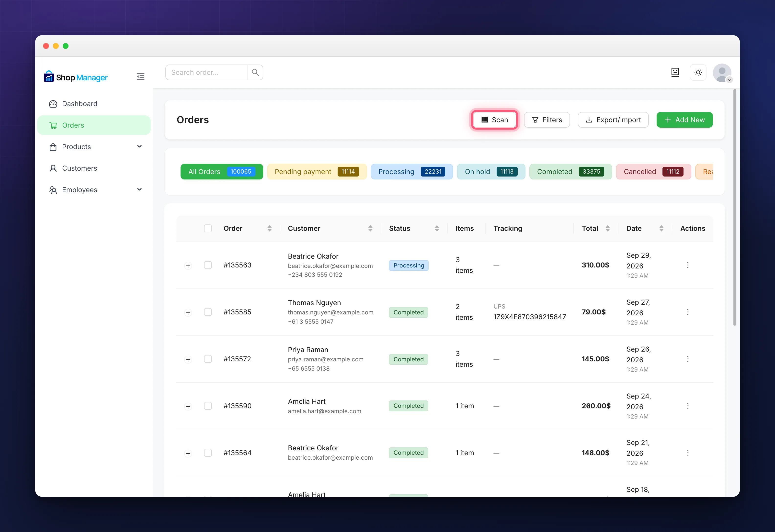Open actions menu for order #135564
The height and width of the screenshot is (532, 775).
[x=688, y=453]
